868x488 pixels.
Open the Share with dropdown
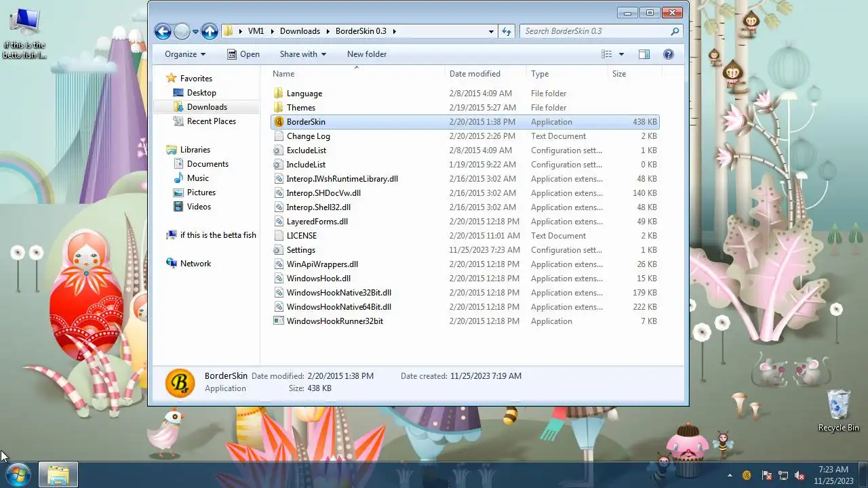pos(303,54)
